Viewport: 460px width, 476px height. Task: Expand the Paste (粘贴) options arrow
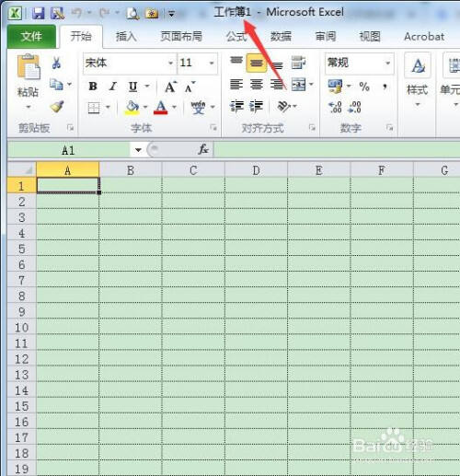29,107
